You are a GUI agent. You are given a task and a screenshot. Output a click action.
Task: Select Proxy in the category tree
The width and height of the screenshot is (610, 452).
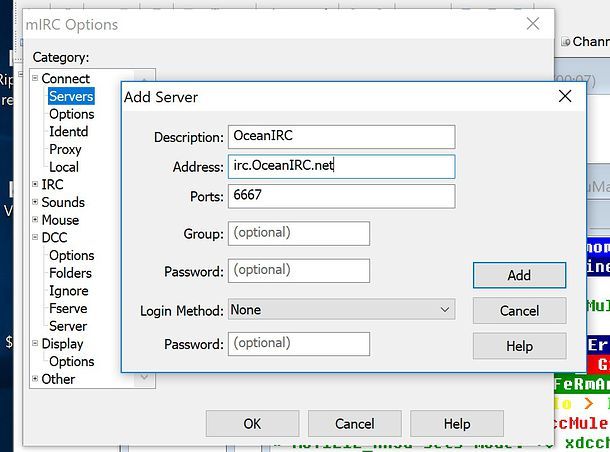tap(65, 149)
